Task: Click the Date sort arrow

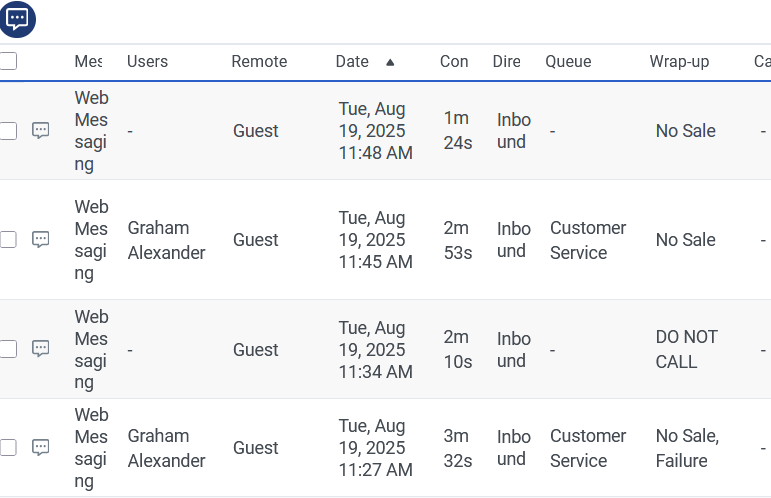Action: tap(390, 62)
